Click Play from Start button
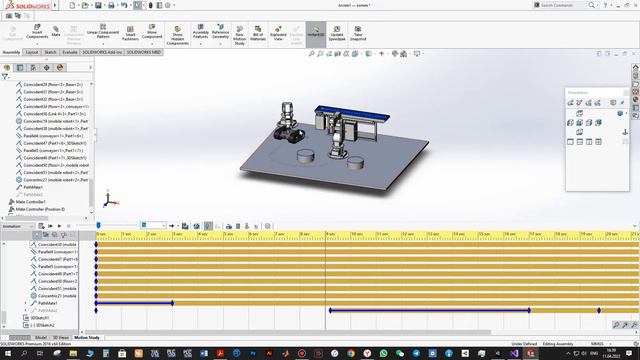The image size is (640, 360). click(50, 226)
